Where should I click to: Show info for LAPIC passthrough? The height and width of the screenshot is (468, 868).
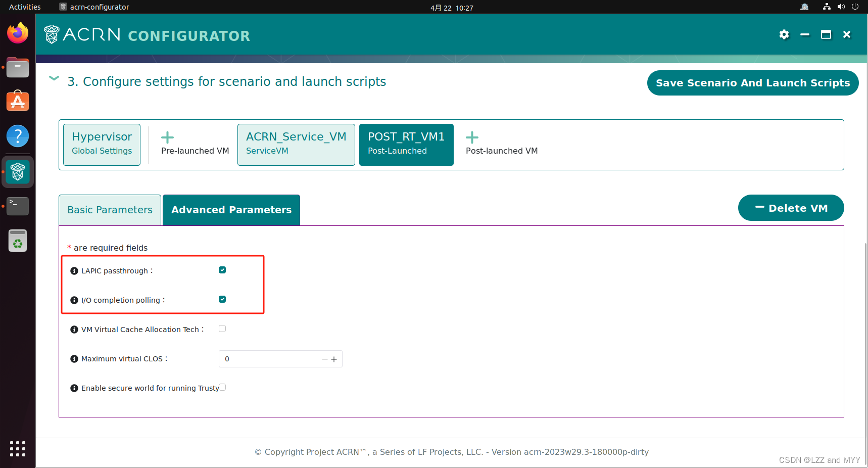(74, 271)
